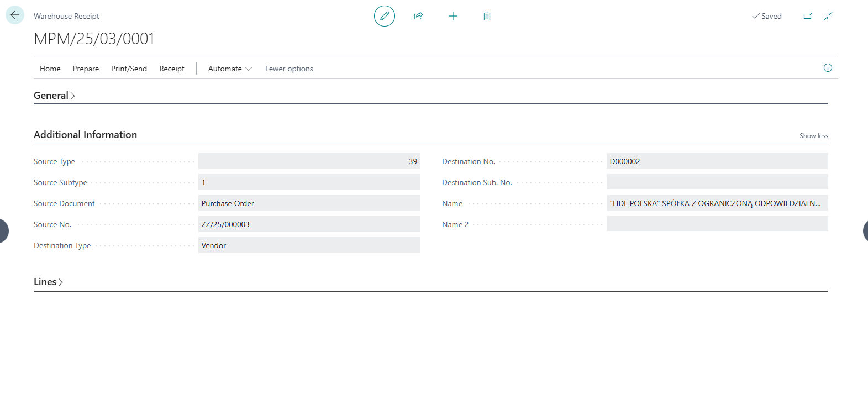This screenshot has height=416, width=868.
Task: Go back using the arrow button
Action: pos(15,15)
